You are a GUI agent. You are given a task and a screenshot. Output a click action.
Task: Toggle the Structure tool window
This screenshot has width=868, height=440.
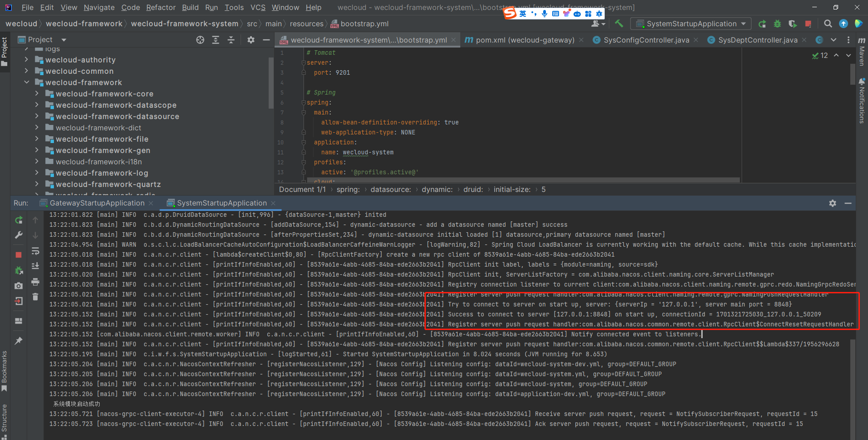tap(5, 421)
